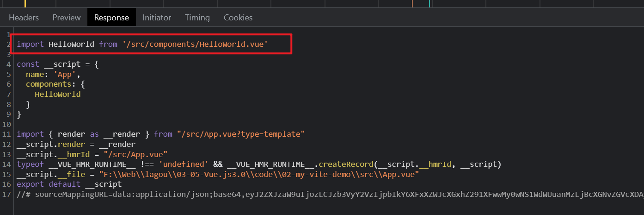Screen dimensions: 644x215
Task: Click the name: 'App' line
Action: [53, 74]
